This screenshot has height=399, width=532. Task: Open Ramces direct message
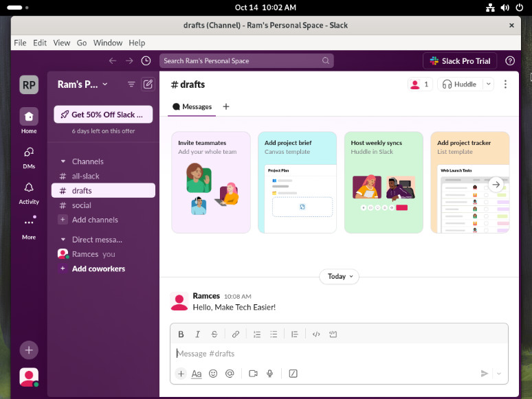point(103,254)
